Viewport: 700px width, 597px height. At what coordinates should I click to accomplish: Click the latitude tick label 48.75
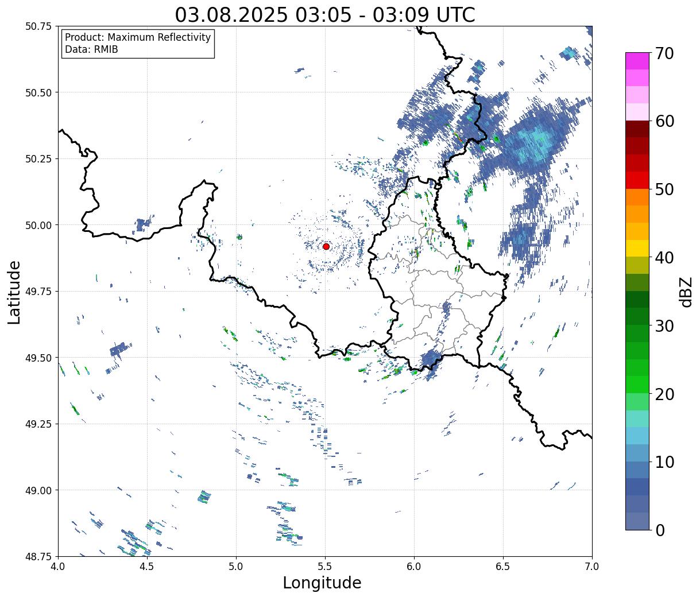pyautogui.click(x=39, y=556)
